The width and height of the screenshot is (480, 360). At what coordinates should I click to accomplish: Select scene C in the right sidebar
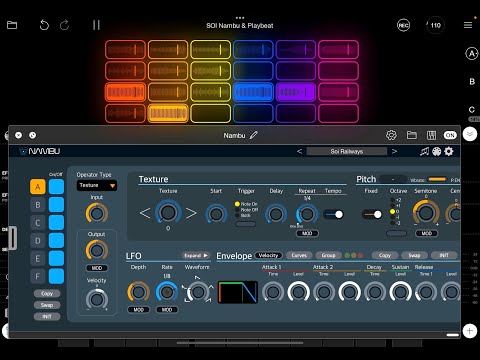tap(472, 109)
